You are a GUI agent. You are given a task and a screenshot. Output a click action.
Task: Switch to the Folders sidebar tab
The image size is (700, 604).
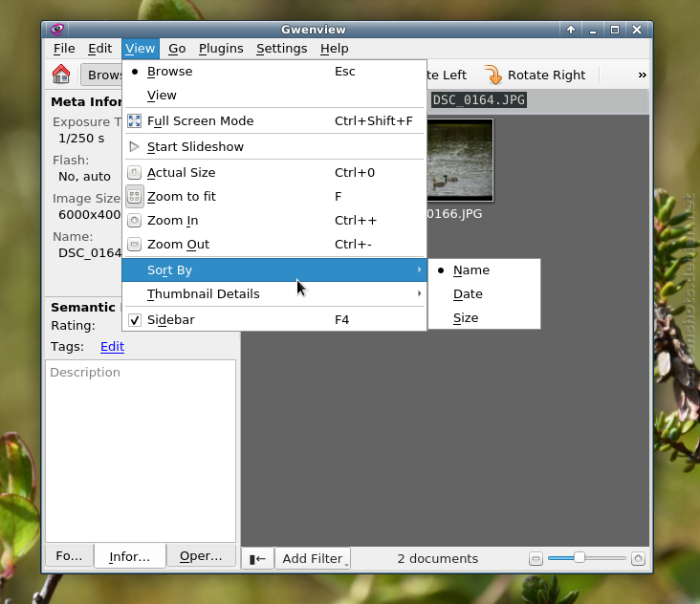(x=69, y=556)
